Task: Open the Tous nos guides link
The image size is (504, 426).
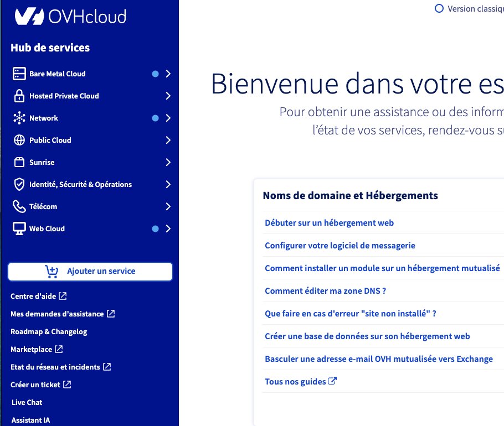Action: click(x=301, y=381)
